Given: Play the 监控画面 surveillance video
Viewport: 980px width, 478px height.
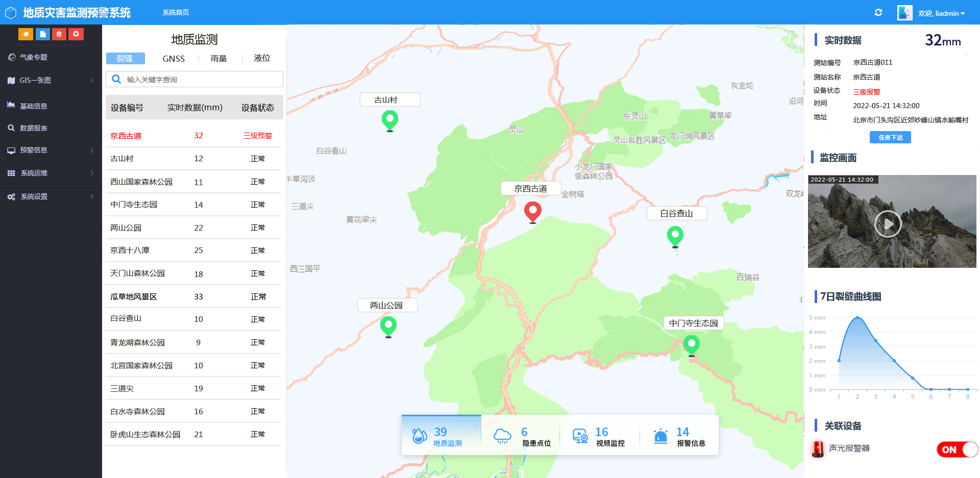Looking at the screenshot, I should pyautogui.click(x=888, y=224).
